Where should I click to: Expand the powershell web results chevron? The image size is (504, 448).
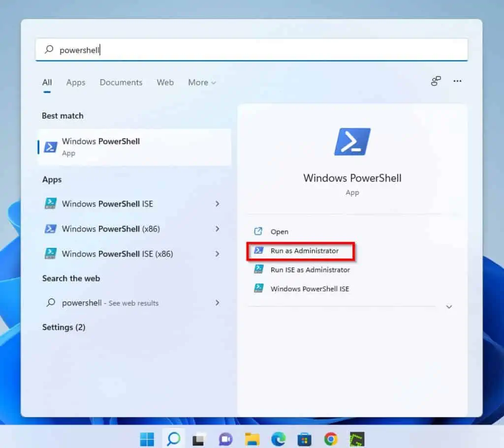pyautogui.click(x=218, y=303)
